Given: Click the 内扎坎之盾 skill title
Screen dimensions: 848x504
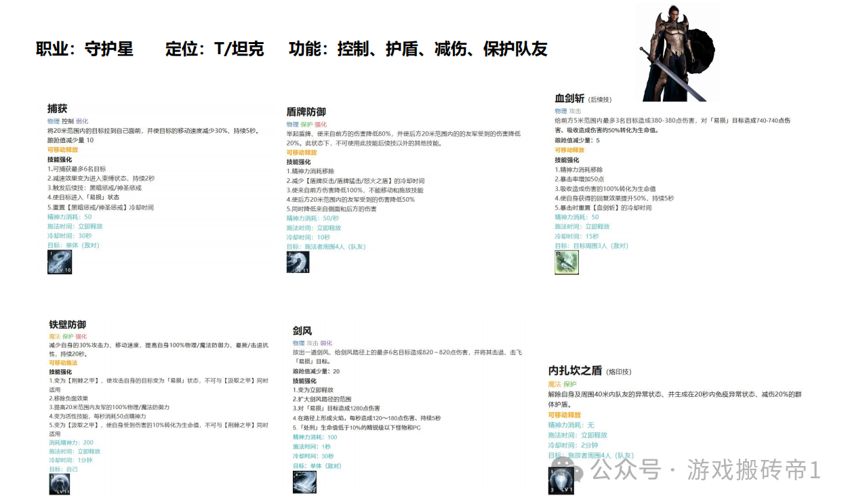Looking at the screenshot, I should (575, 371).
